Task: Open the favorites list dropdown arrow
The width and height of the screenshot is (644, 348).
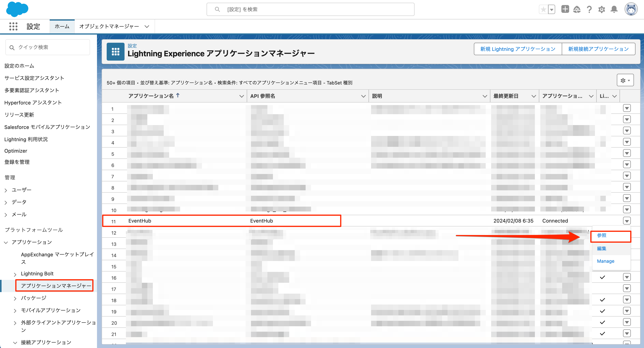Action: [x=551, y=10]
